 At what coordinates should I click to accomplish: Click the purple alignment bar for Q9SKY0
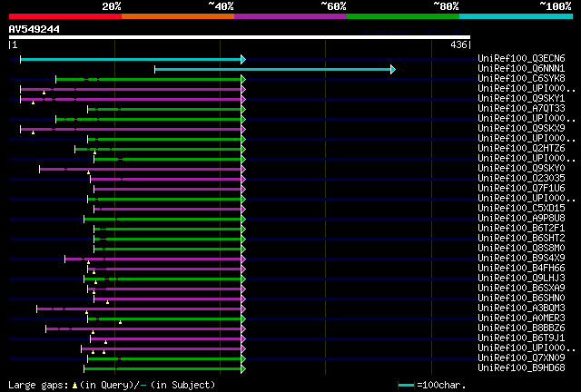[141, 170]
